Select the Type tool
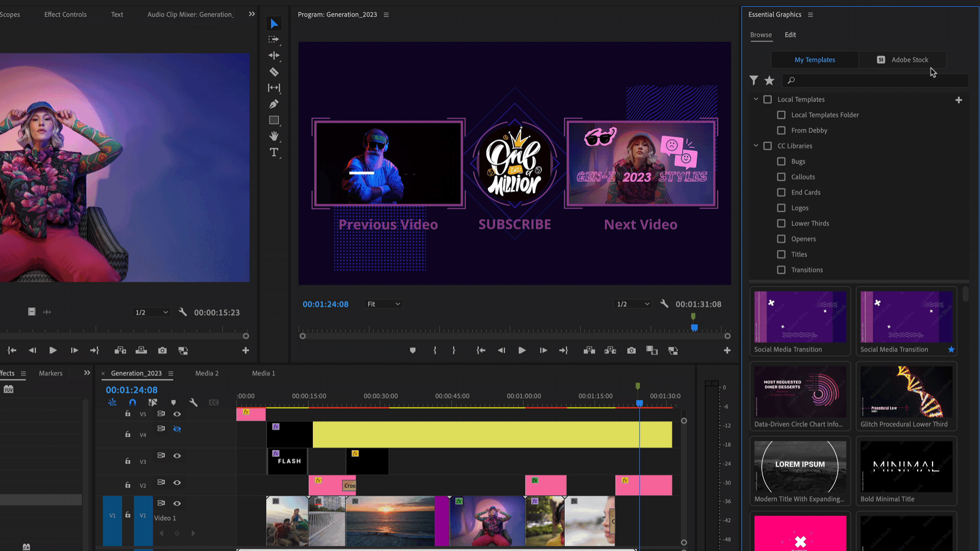 click(x=274, y=153)
